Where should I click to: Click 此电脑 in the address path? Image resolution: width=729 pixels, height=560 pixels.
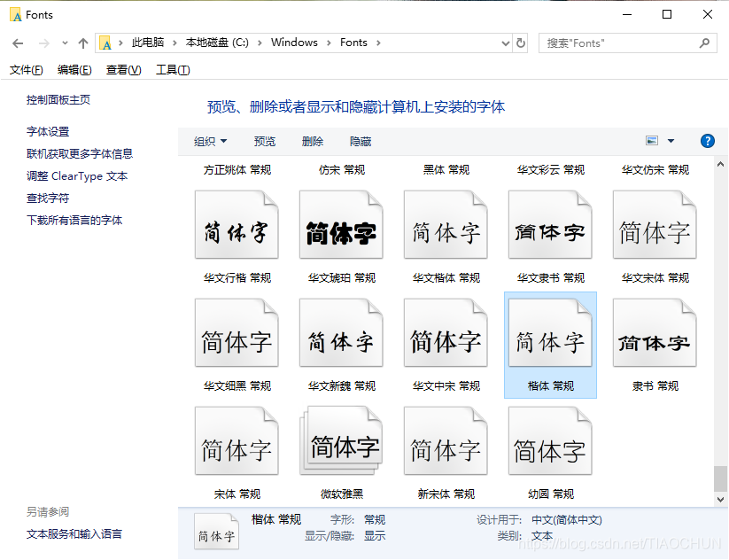tap(148, 43)
